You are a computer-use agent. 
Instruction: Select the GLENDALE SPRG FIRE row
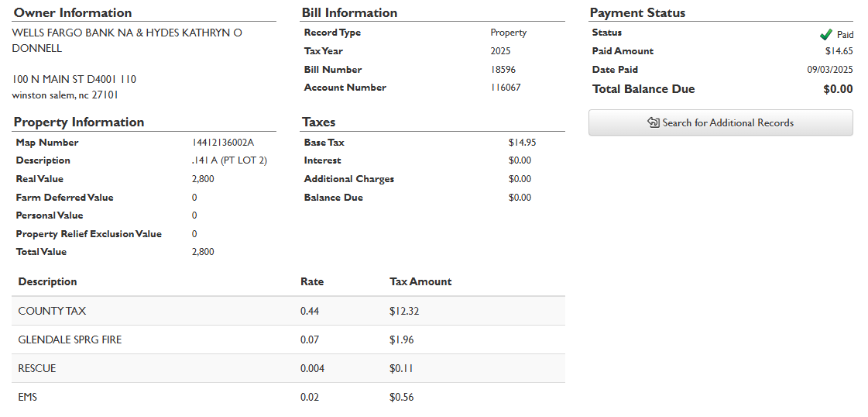(288, 339)
